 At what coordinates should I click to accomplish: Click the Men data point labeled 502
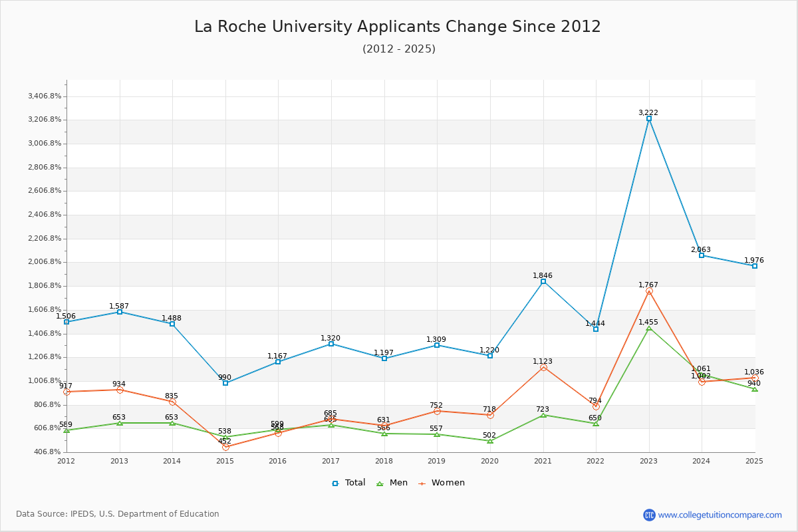pyautogui.click(x=490, y=441)
